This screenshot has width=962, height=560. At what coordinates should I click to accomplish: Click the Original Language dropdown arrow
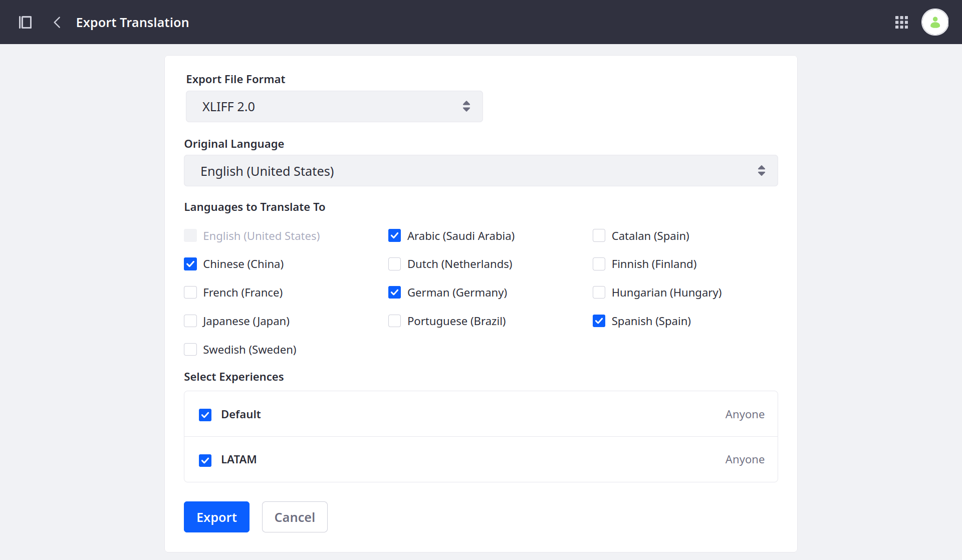tap(762, 171)
